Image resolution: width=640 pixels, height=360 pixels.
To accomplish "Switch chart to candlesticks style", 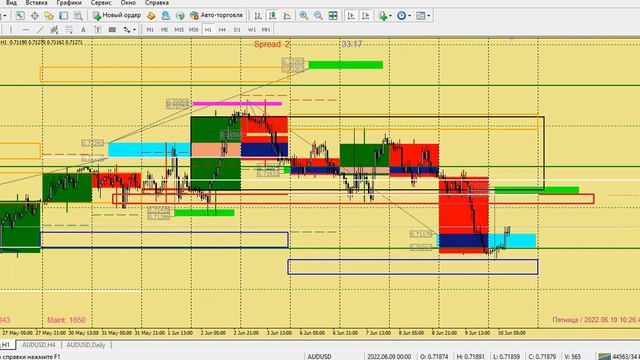I will (272, 16).
